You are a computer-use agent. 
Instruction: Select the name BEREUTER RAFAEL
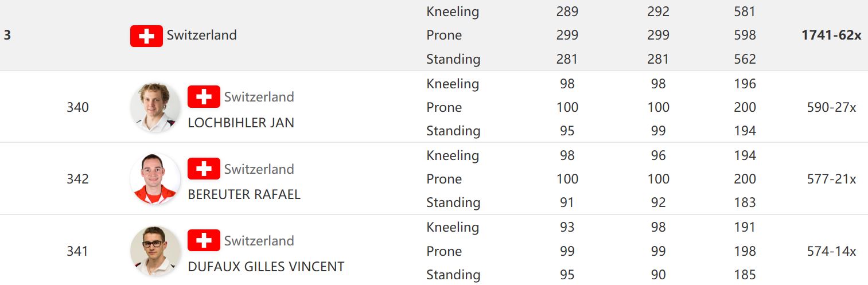pyautogui.click(x=244, y=194)
